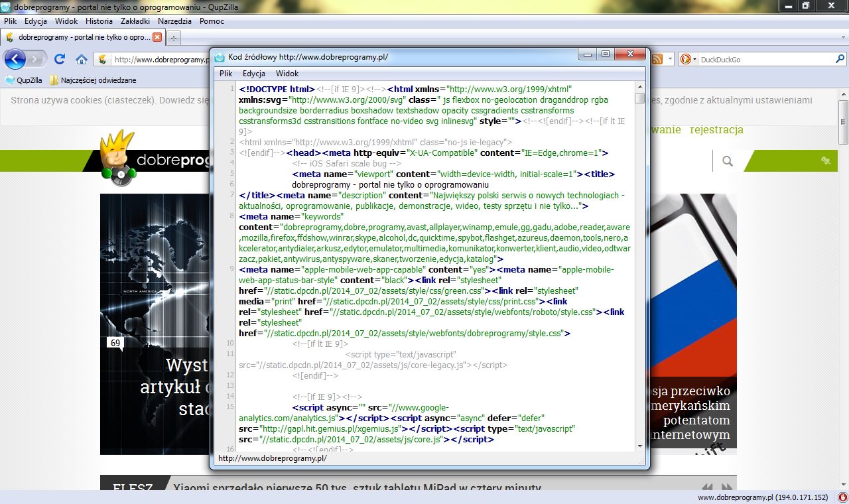This screenshot has width=849, height=504.
Task: Click the main page vertical scrollbar thumb
Action: [x=843, y=121]
